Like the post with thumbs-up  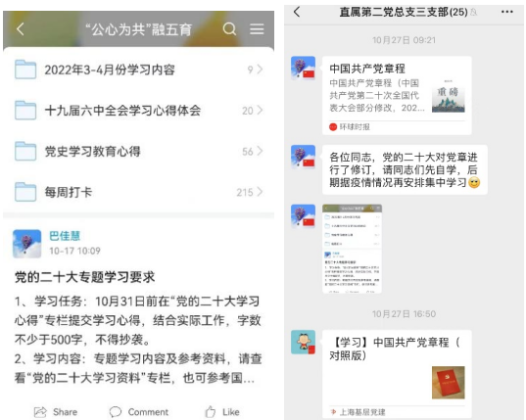211,411
